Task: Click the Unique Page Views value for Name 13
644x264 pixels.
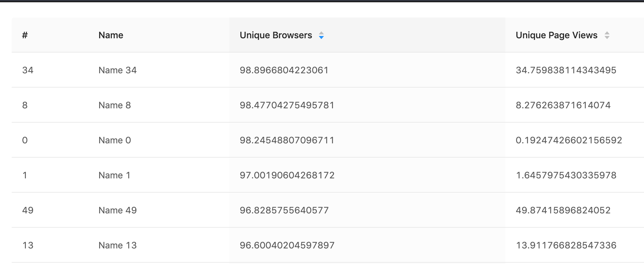Action: (x=566, y=245)
